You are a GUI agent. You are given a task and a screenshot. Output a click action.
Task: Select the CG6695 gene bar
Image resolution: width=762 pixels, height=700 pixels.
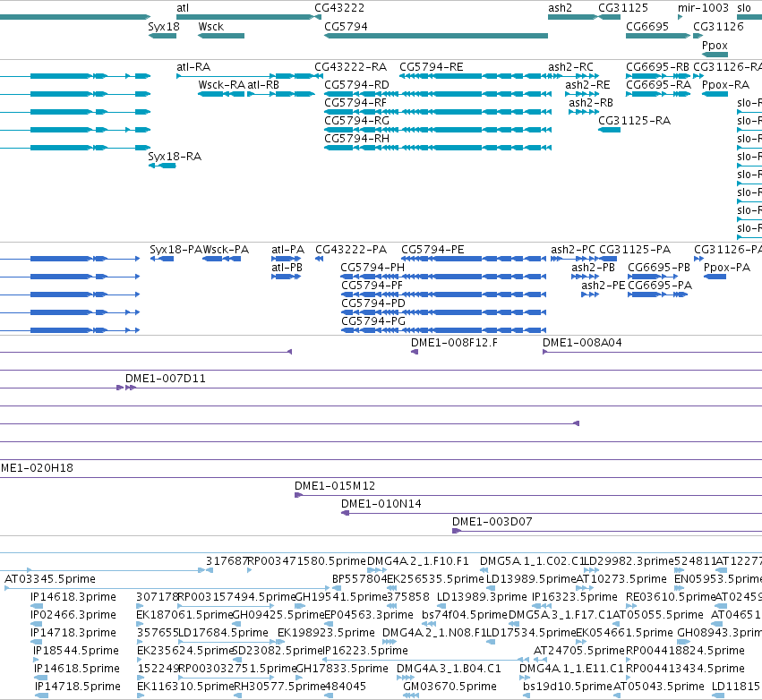click(x=658, y=36)
